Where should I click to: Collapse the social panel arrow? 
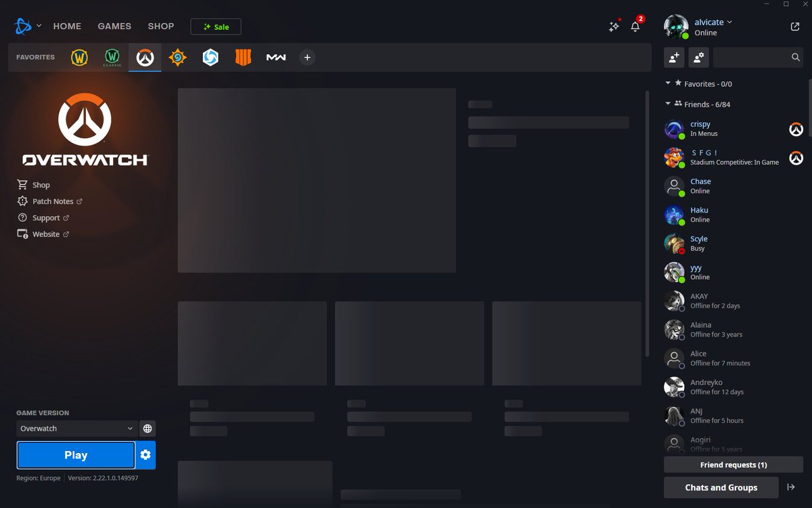(791, 487)
